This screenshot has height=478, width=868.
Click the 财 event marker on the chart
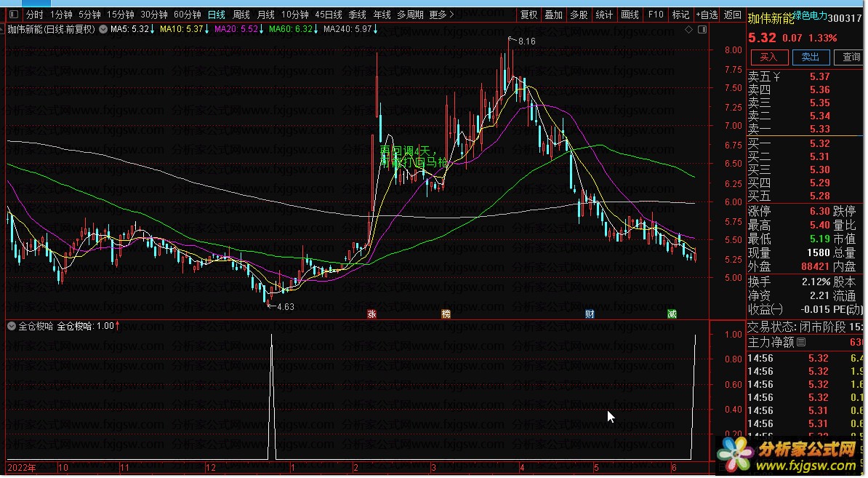click(590, 314)
